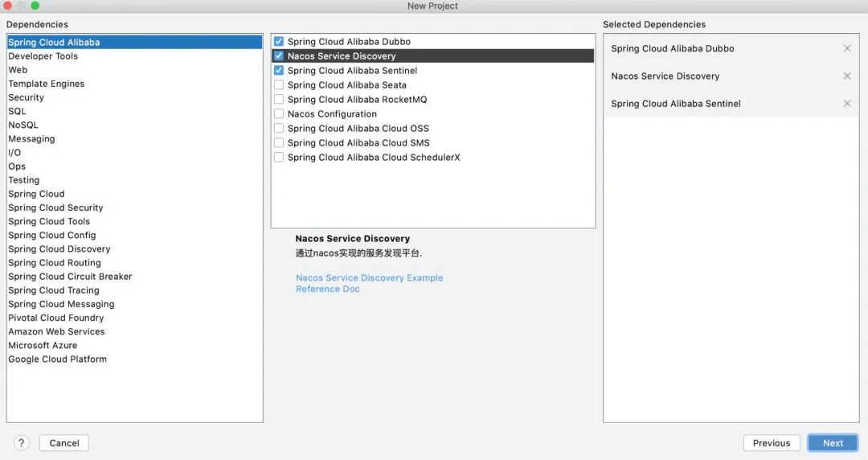Image resolution: width=868 pixels, height=460 pixels.
Task: Select the Testing category
Action: [134, 180]
